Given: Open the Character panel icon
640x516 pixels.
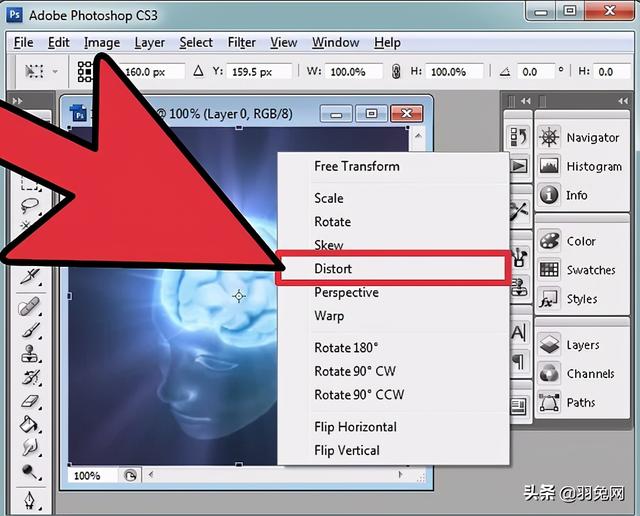Looking at the screenshot, I should pos(519,333).
